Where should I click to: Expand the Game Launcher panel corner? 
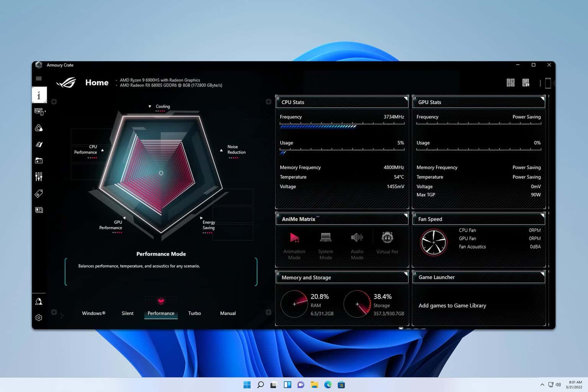(542, 274)
